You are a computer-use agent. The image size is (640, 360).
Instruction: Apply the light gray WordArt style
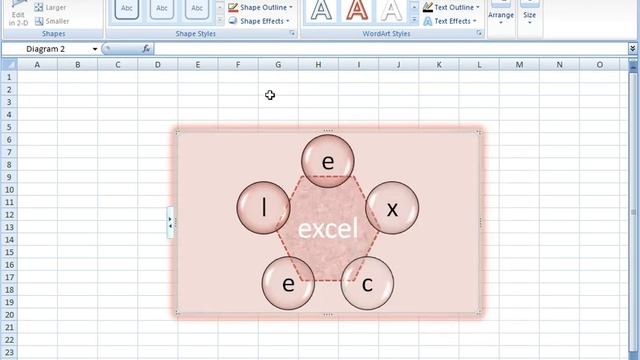tap(391, 10)
